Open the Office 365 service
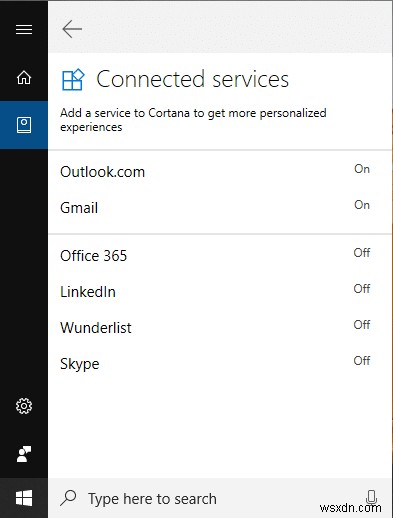 point(220,256)
